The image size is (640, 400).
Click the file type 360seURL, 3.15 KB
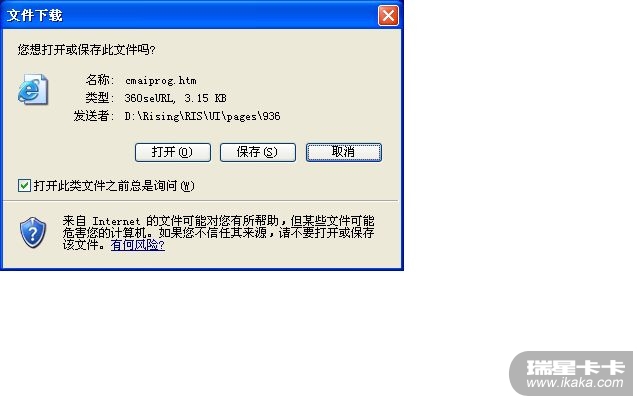[176, 98]
